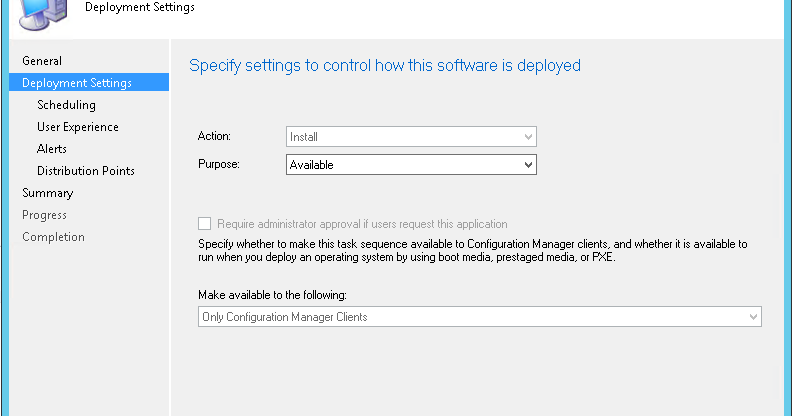Screen dimensions: 792x416
Task: Select Deployment Settings in the sidebar
Action: (x=77, y=83)
